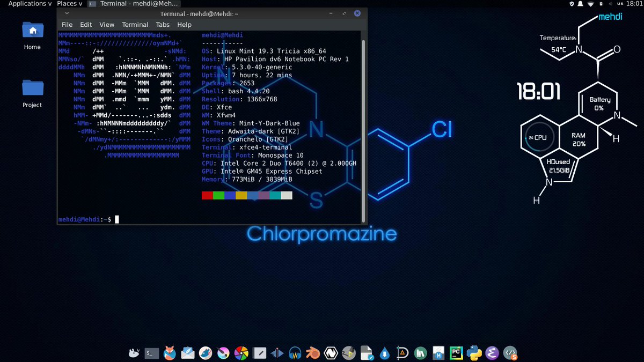Mute audio via the volume tray icon

tap(610, 4)
